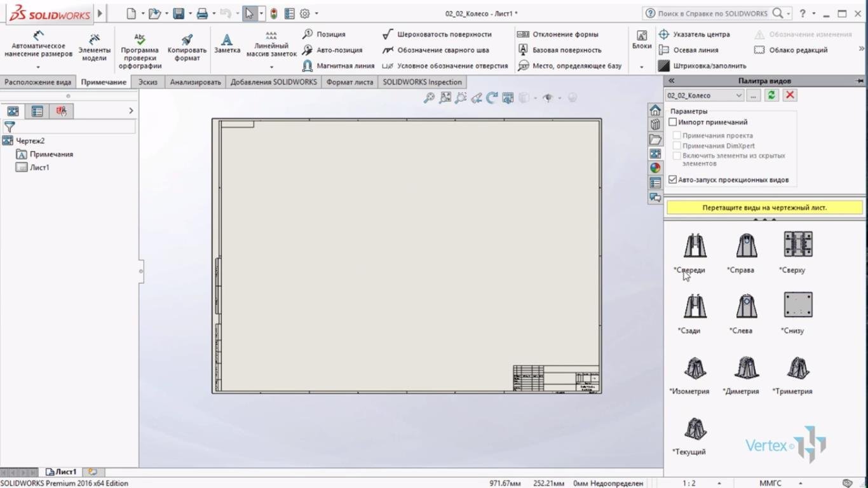The height and width of the screenshot is (488, 868).
Task: Click Копировать формат tool
Action: (x=187, y=48)
